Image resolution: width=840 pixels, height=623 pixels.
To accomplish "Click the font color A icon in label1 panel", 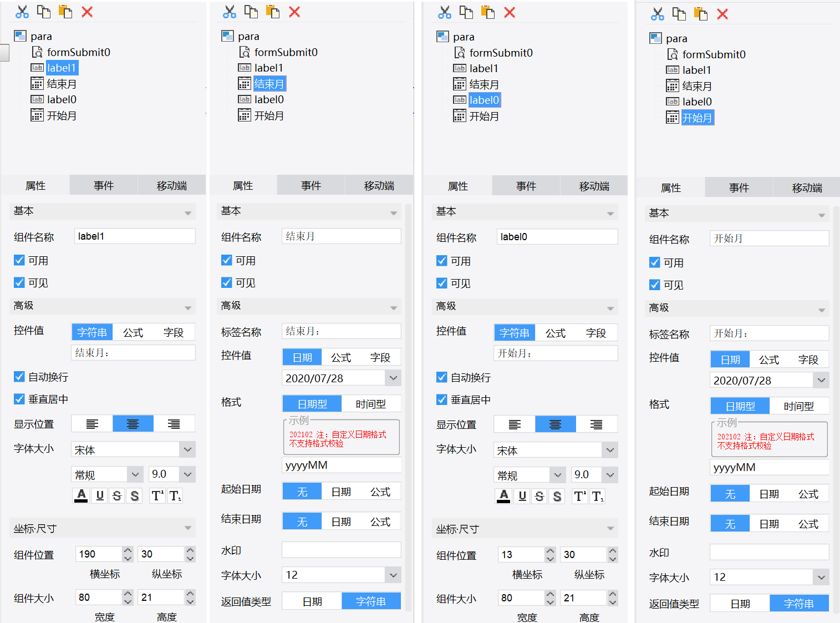I will (81, 495).
